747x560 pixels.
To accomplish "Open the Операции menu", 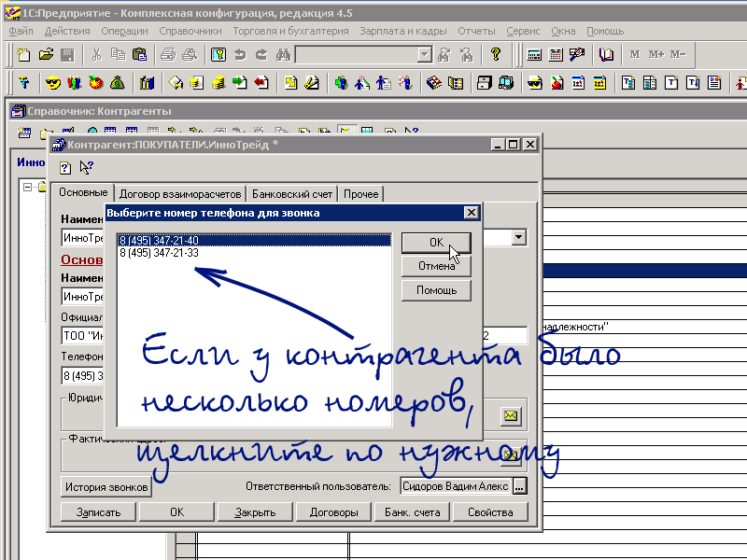I will point(124,31).
